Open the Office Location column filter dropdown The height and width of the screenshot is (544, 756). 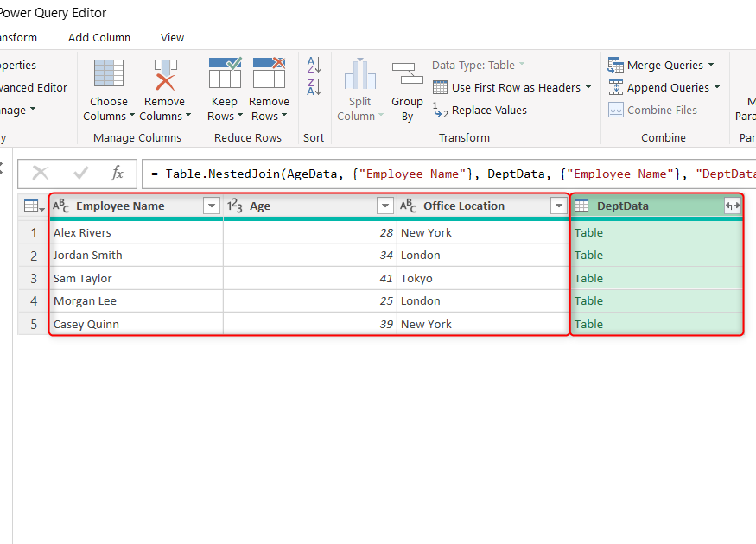559,206
